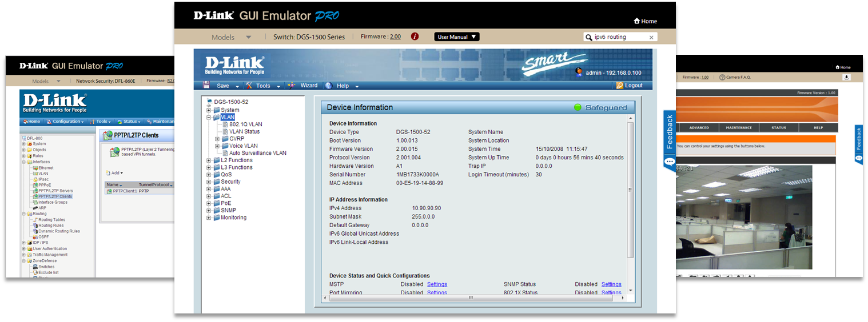Click the Save floppy disk icon

pos(206,86)
